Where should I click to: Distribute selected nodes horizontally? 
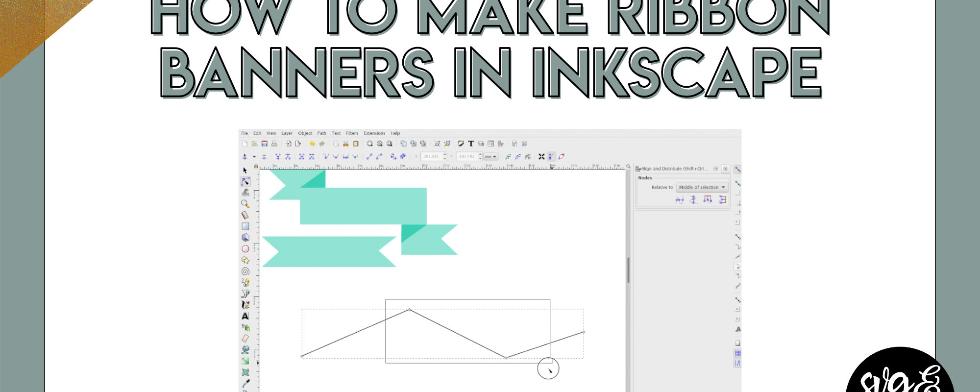click(708, 199)
